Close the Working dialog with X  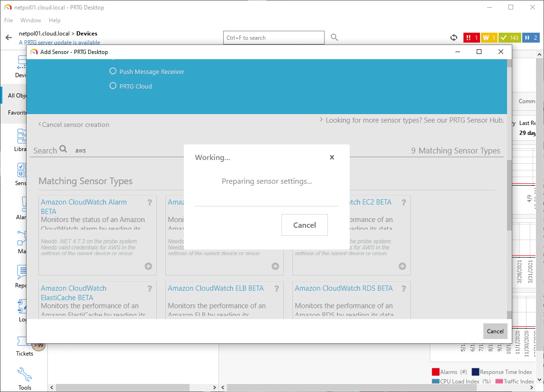pos(332,157)
